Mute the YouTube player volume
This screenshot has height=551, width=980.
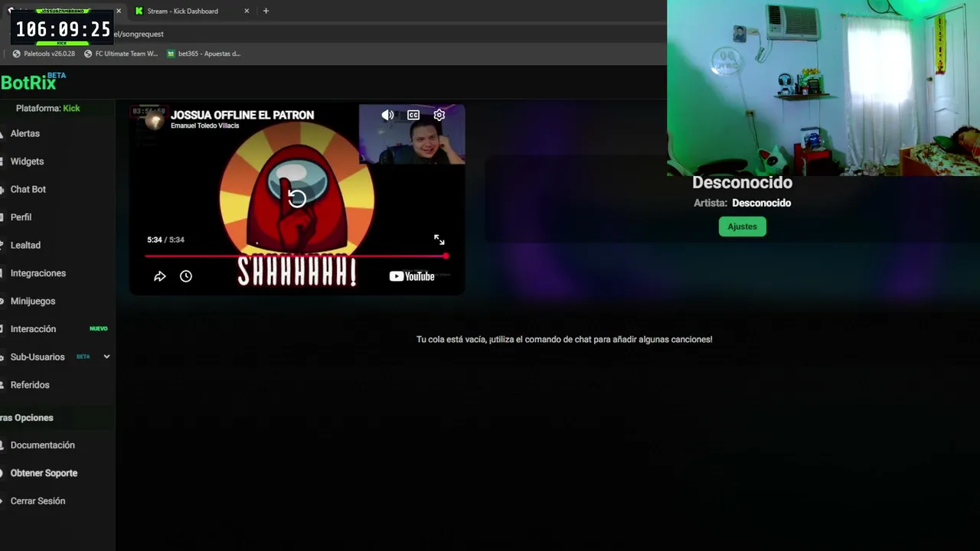[x=387, y=116]
